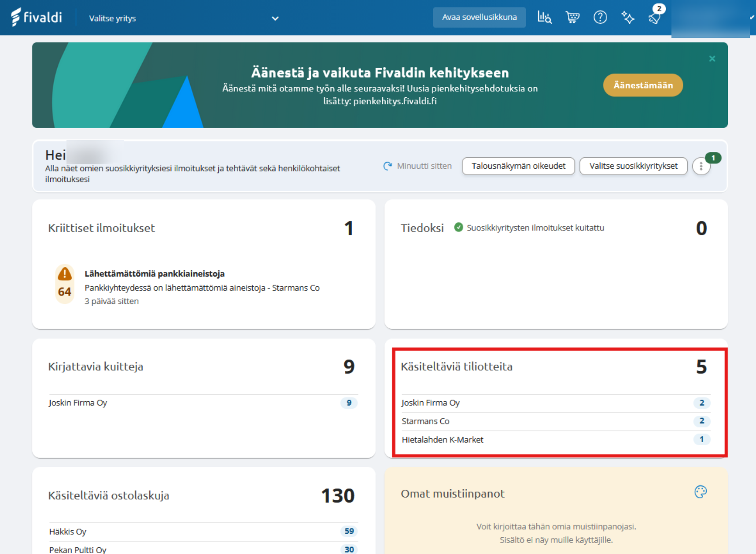Click the Äänestämään button

(643, 85)
